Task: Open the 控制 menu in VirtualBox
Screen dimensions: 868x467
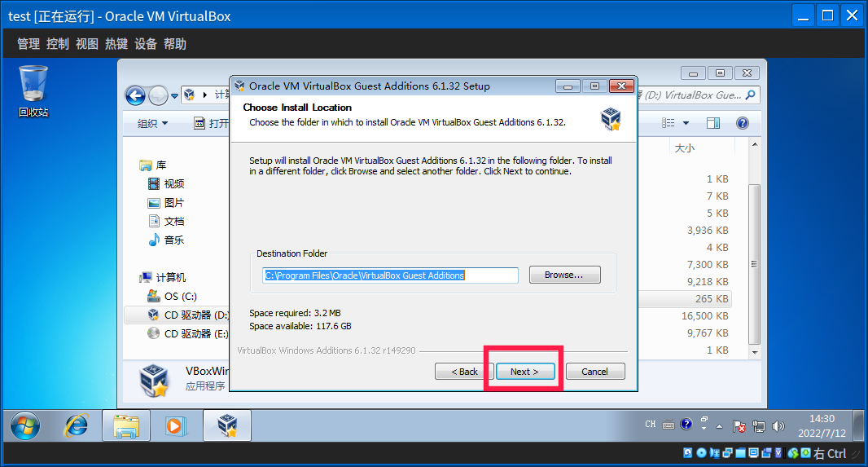Action: coord(58,44)
